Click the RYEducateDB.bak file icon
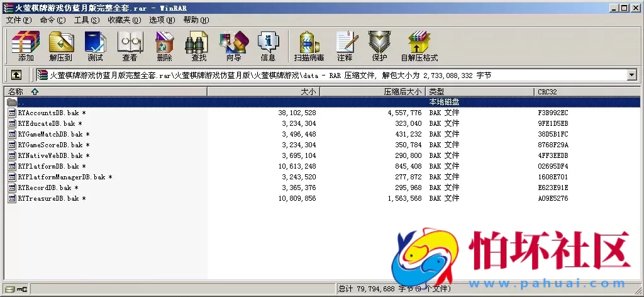Viewport: 644px width, 297px height. click(x=13, y=123)
